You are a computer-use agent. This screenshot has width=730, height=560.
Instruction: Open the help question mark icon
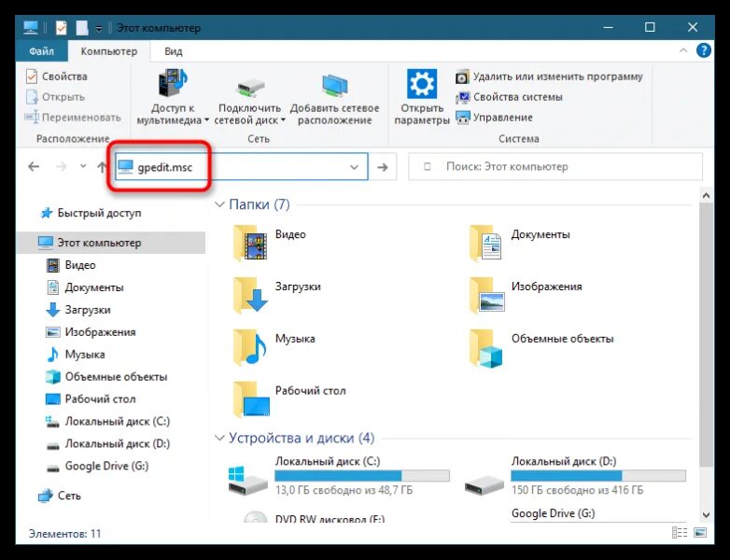(x=704, y=50)
